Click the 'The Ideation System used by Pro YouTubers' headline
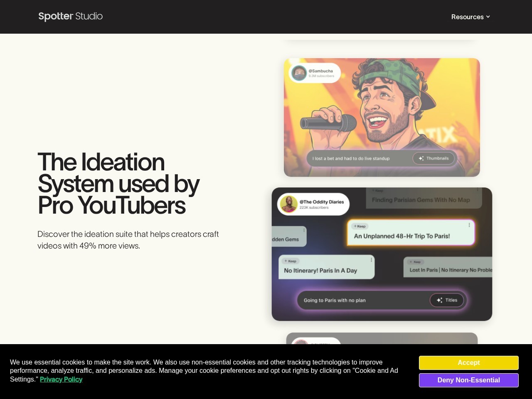The width and height of the screenshot is (532, 399). coord(118,183)
